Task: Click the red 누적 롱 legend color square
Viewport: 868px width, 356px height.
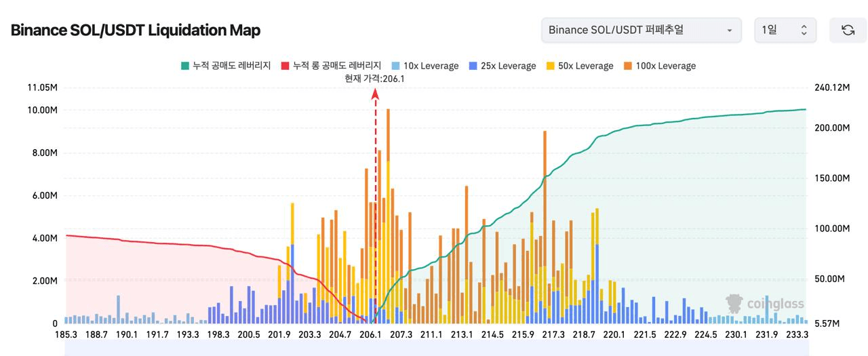Action: (x=285, y=66)
